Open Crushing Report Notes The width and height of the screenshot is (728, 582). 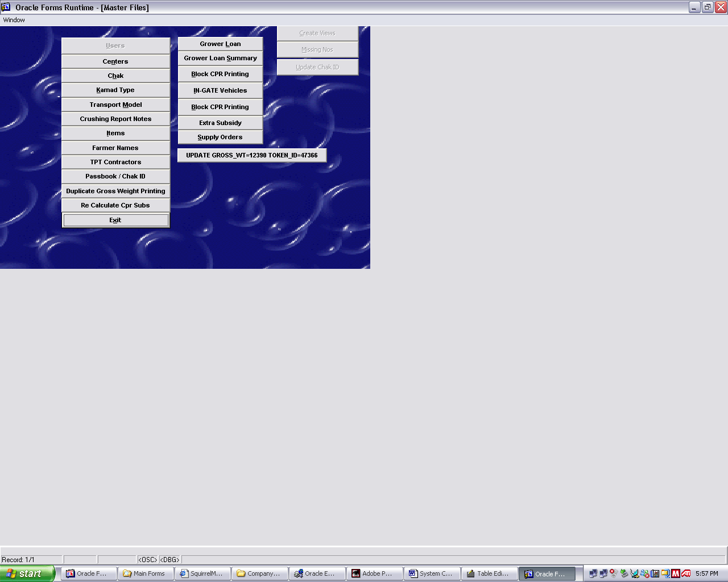pos(115,119)
